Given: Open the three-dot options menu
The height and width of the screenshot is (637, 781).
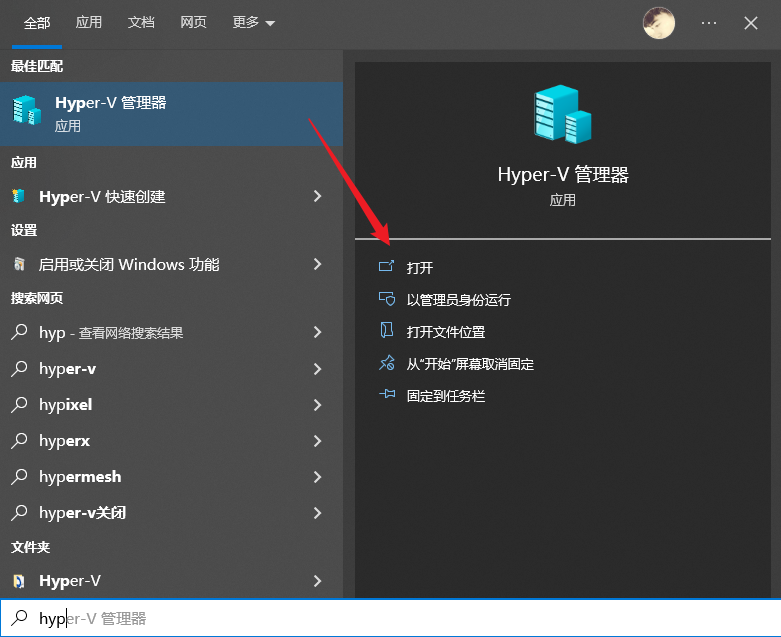Looking at the screenshot, I should (709, 23).
